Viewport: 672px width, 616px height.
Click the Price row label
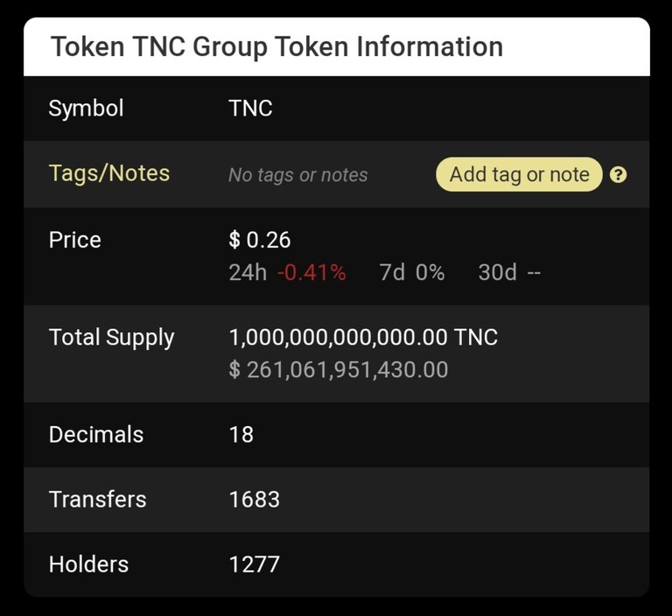click(x=75, y=240)
